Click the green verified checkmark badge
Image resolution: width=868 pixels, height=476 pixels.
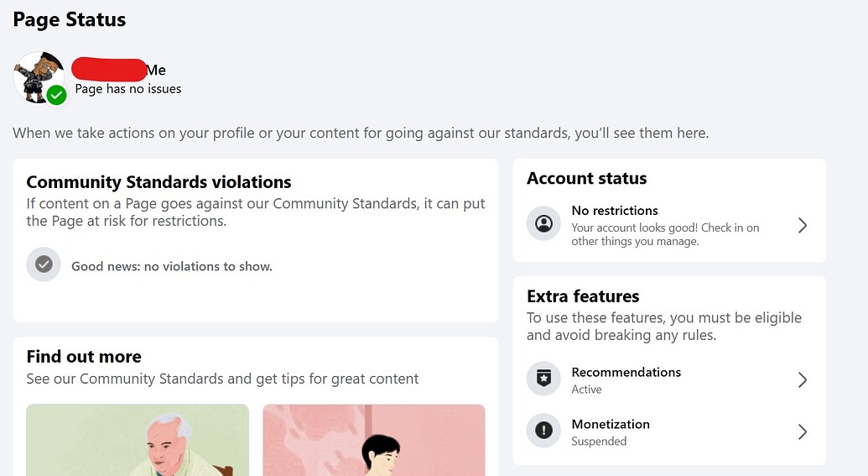pyautogui.click(x=56, y=96)
